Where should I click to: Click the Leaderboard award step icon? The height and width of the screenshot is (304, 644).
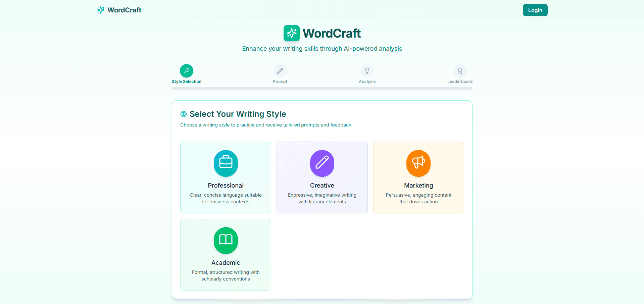(x=460, y=71)
